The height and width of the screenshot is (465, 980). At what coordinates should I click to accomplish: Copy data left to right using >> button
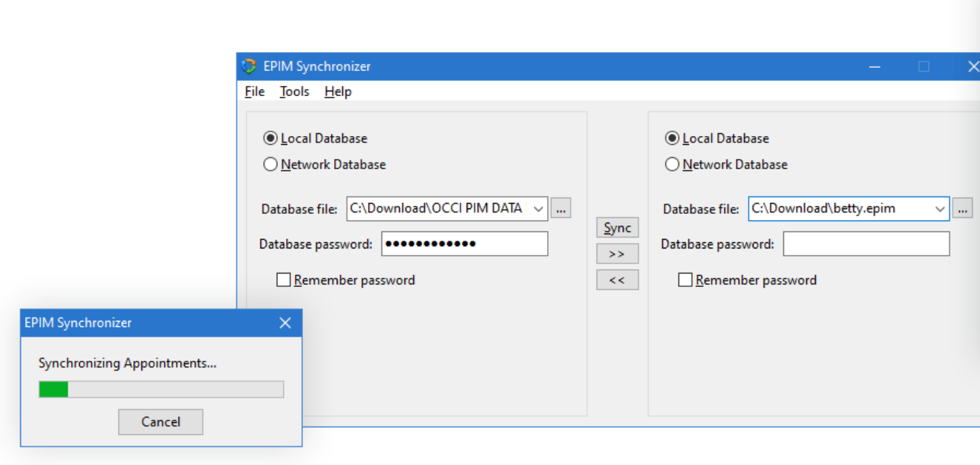tap(616, 253)
